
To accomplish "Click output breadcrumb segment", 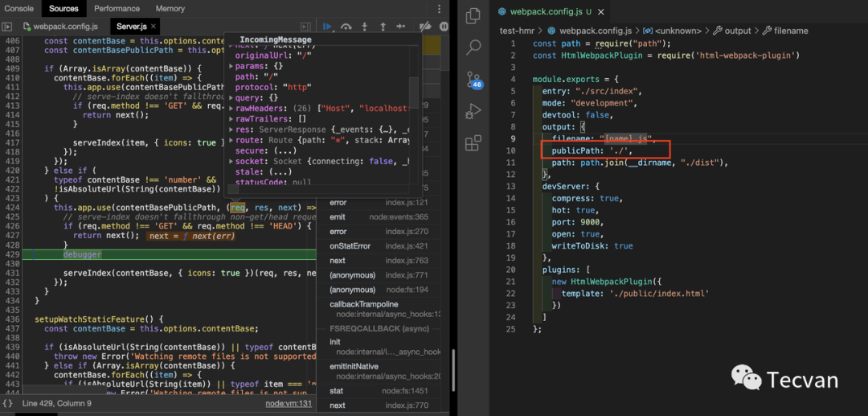I will (x=738, y=31).
